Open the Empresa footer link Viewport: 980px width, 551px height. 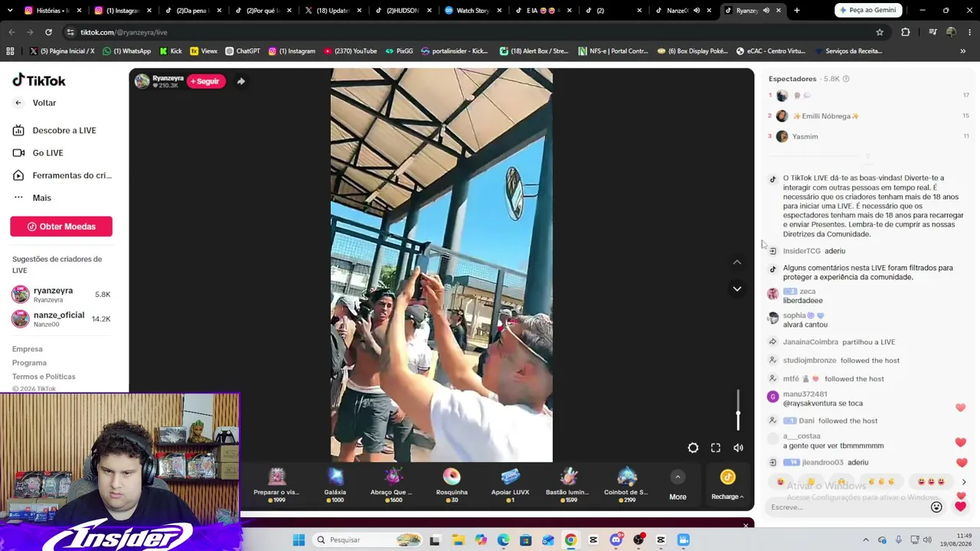point(28,349)
